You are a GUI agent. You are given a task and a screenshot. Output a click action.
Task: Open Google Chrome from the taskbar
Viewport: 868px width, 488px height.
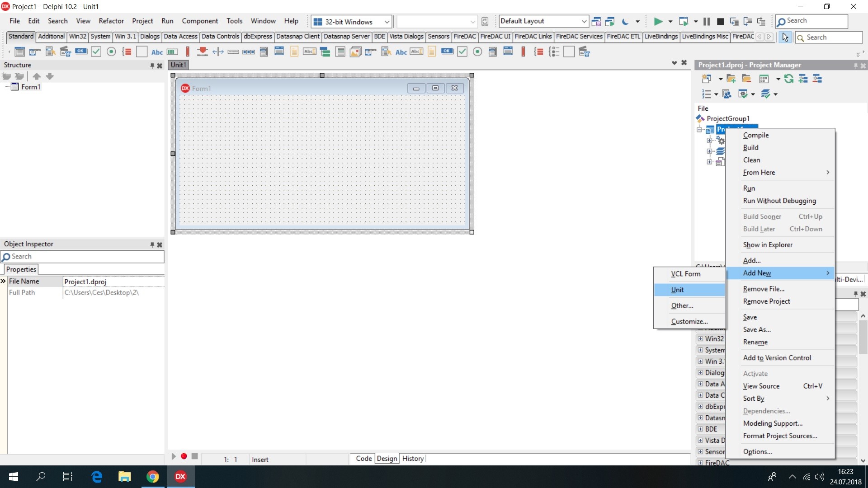coord(153,476)
